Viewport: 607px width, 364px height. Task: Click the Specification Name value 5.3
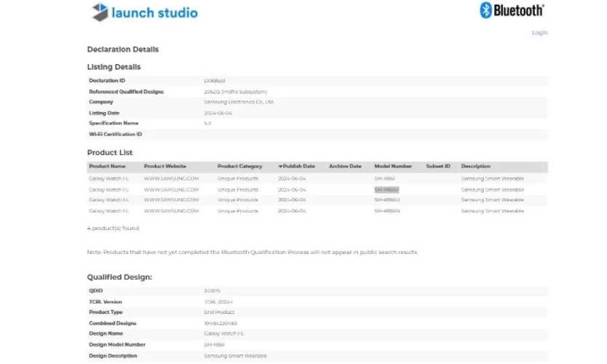[x=207, y=123]
